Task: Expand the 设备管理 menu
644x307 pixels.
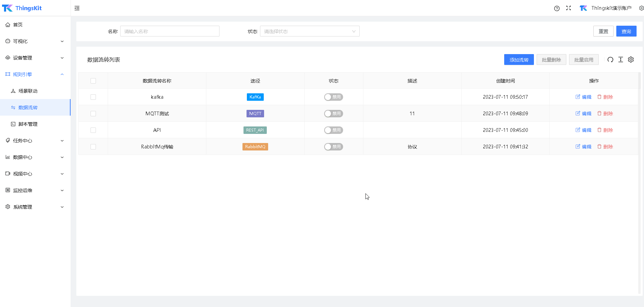Action: tap(35, 58)
